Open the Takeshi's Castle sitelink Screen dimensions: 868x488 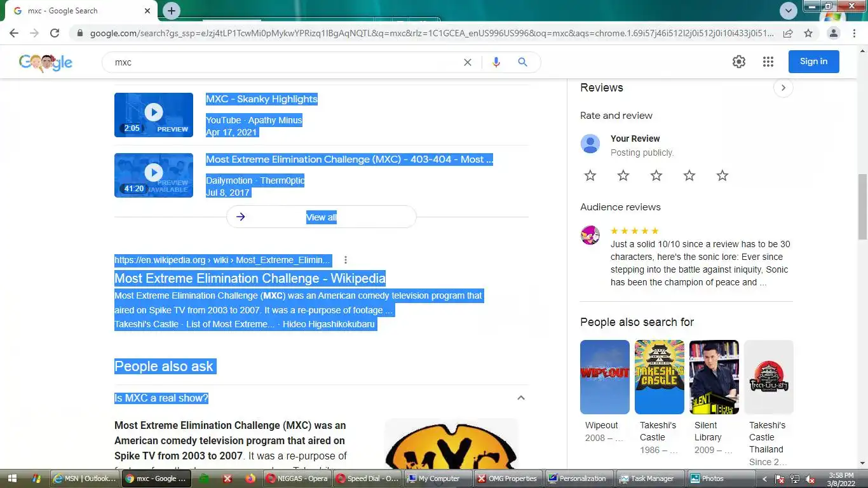[146, 324]
